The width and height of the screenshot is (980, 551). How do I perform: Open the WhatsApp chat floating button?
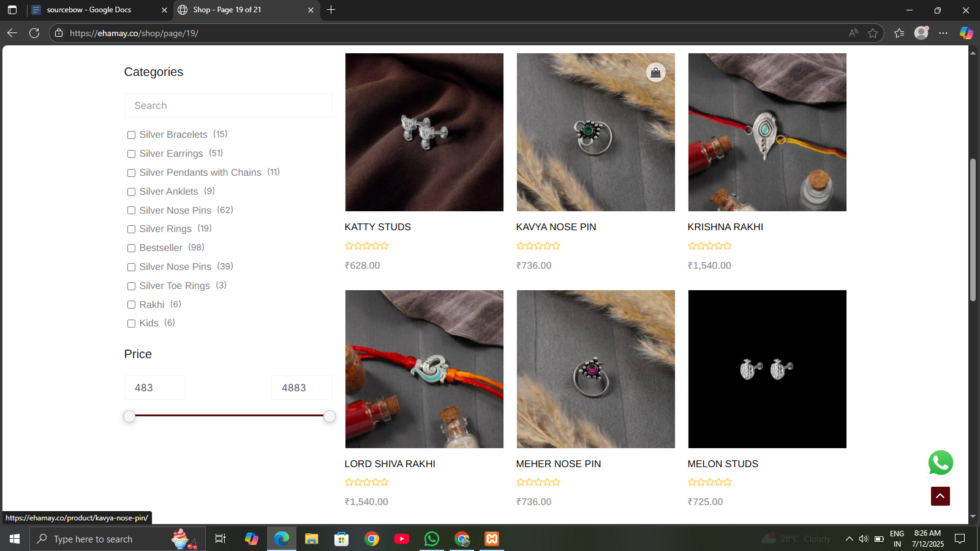tap(940, 463)
